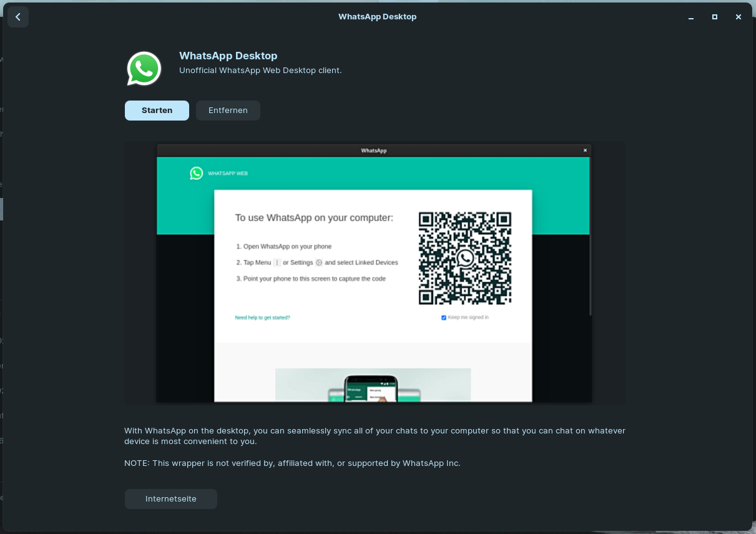Click the large WhatsApp Desktop app icon
This screenshot has height=534, width=756.
point(144,69)
